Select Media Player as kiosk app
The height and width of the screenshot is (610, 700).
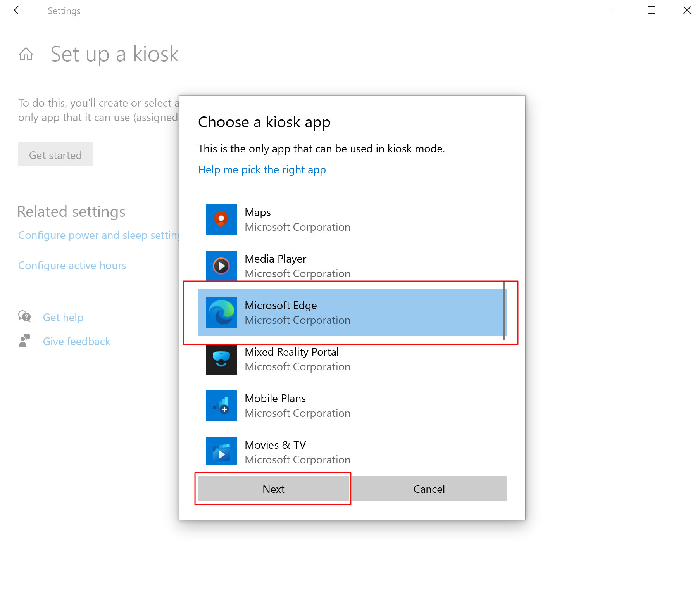pos(352,266)
